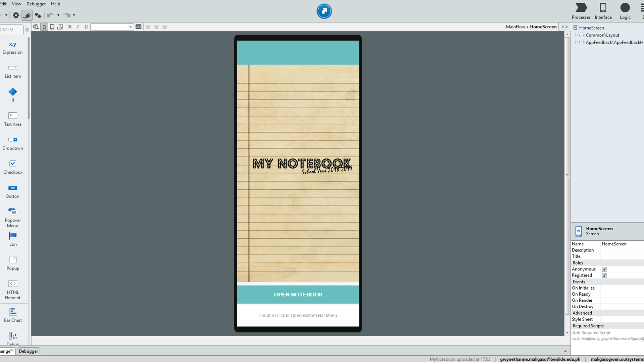644x362 pixels.
Task: Toggle bold formatting
Action: click(70, 27)
